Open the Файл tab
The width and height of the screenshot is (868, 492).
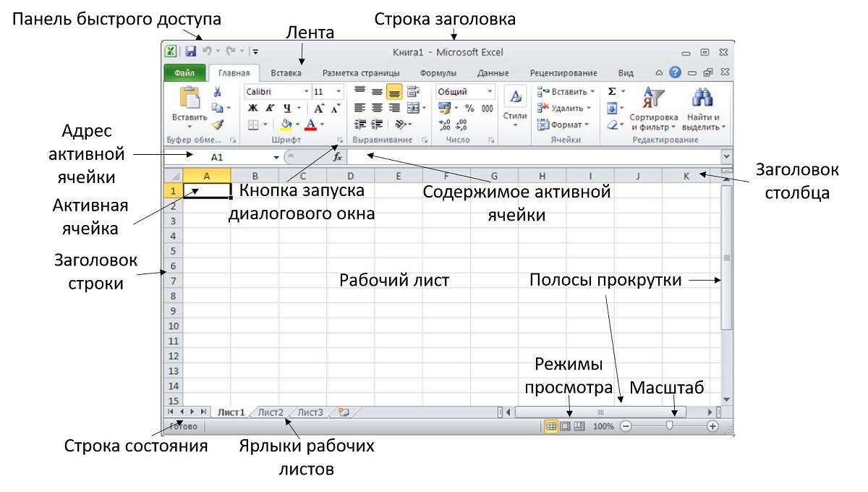pos(184,73)
